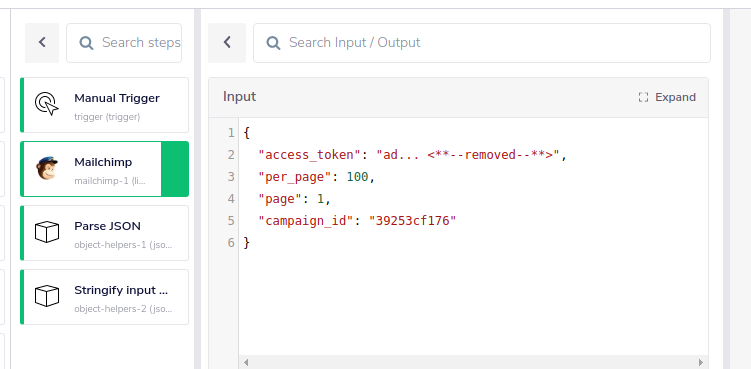Click the horizontal scrollbar right arrow

click(701, 362)
